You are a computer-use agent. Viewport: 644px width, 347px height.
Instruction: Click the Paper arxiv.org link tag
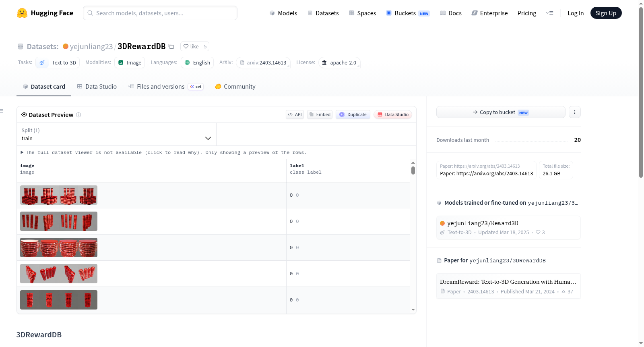point(486,170)
